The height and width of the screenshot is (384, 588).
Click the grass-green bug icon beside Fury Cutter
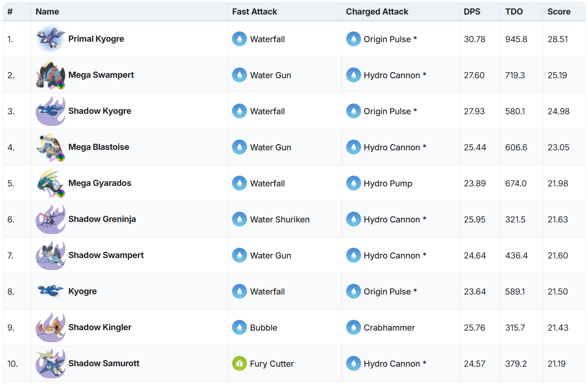[240, 363]
